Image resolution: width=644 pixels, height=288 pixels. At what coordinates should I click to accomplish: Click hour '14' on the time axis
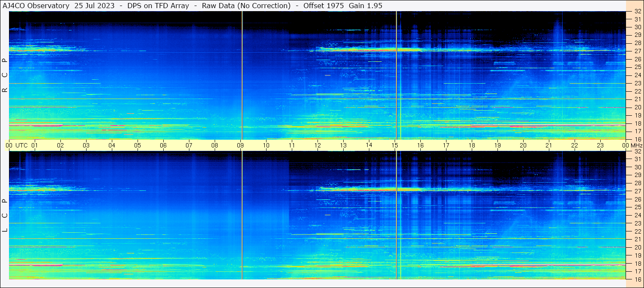coord(369,145)
